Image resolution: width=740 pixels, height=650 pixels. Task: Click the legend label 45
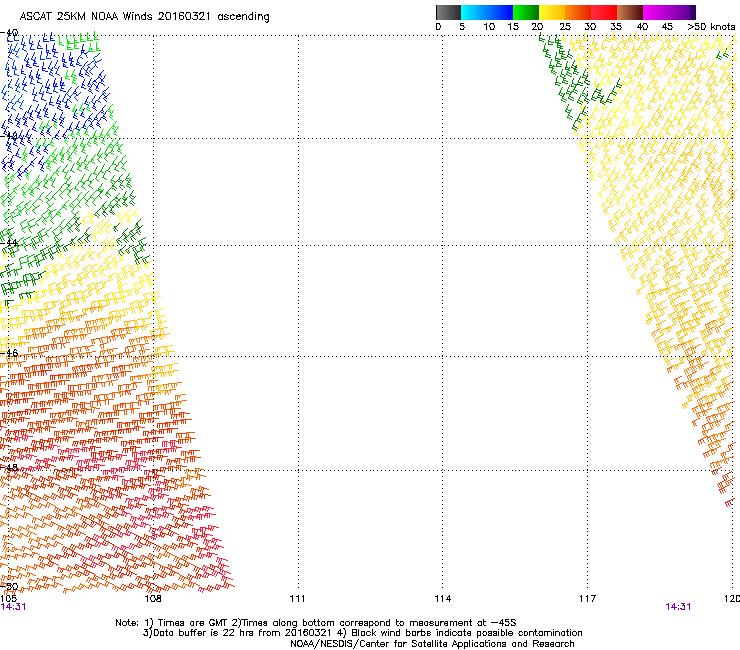[667, 27]
